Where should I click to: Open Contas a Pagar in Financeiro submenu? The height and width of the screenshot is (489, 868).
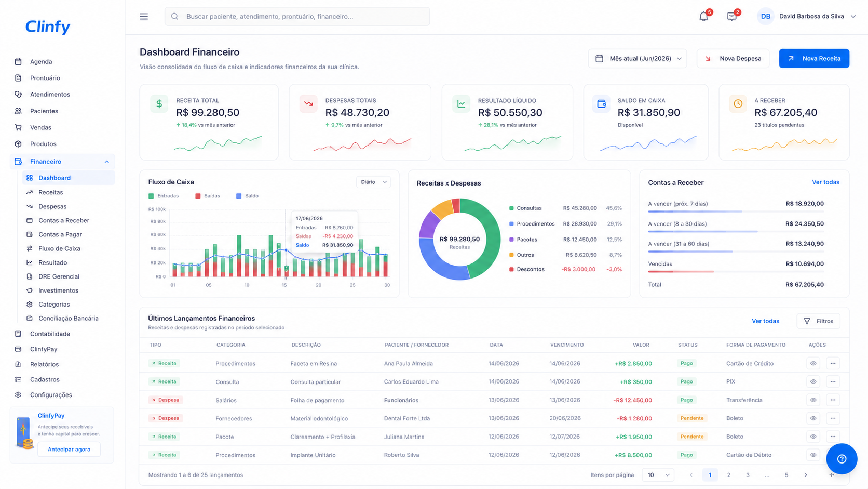(60, 234)
